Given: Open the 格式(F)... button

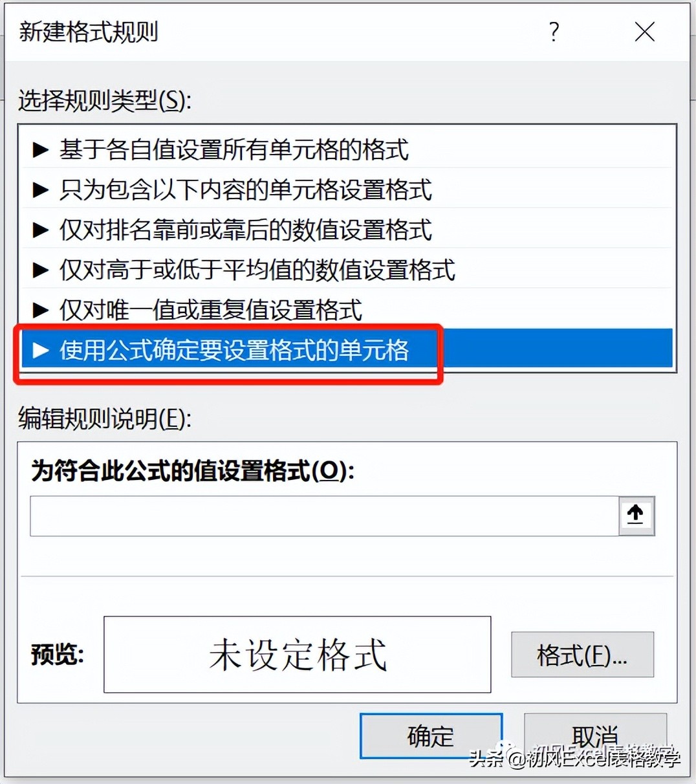Looking at the screenshot, I should [x=582, y=655].
